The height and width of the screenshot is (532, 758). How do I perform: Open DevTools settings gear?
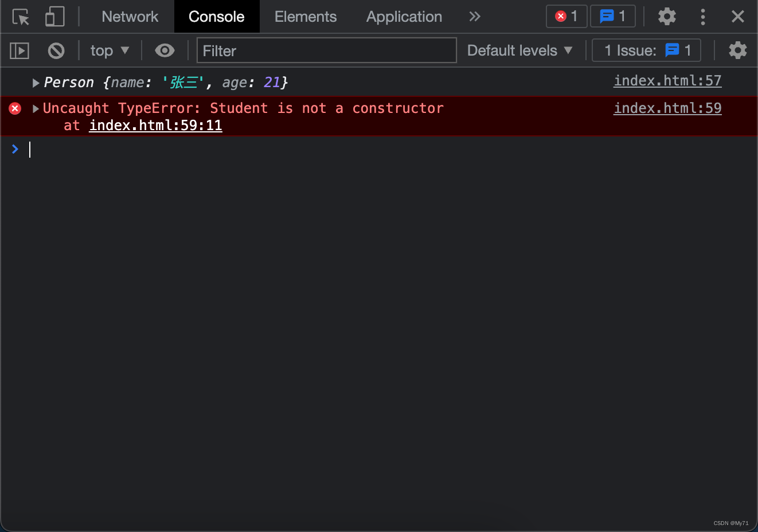click(x=666, y=17)
